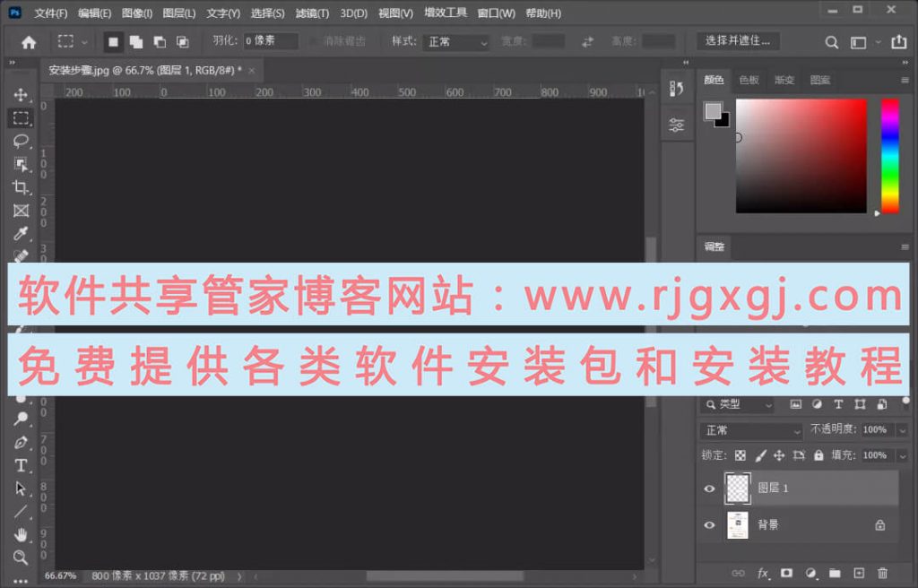Open the 调整 panel options menu
The height and width of the screenshot is (588, 918).
(905, 247)
